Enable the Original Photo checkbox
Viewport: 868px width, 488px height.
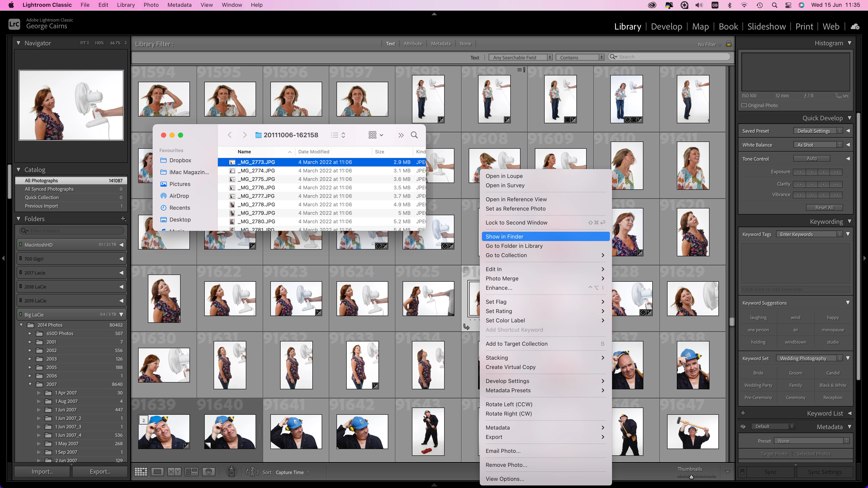click(744, 105)
